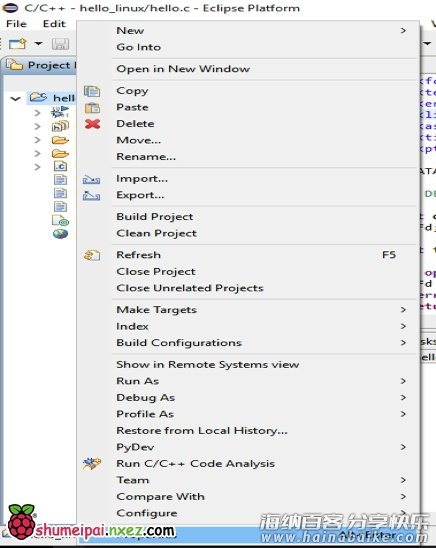Select Open in New Window
The image size is (436, 548).
tap(248, 69)
